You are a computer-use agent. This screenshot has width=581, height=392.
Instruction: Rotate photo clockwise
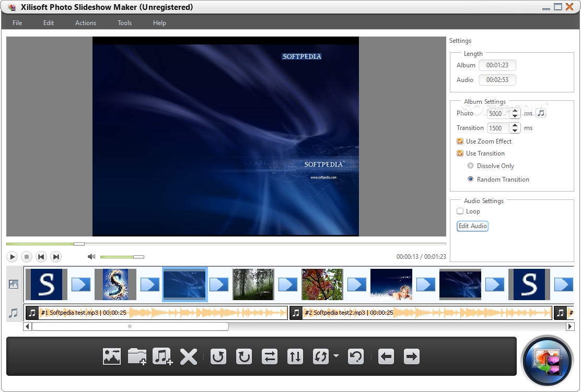coord(244,357)
